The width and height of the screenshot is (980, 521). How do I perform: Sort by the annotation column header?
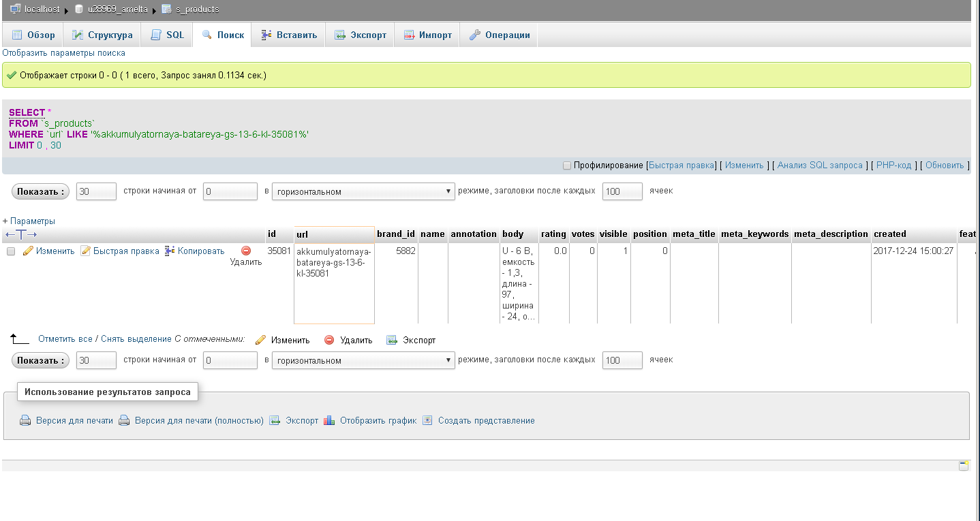click(x=474, y=234)
